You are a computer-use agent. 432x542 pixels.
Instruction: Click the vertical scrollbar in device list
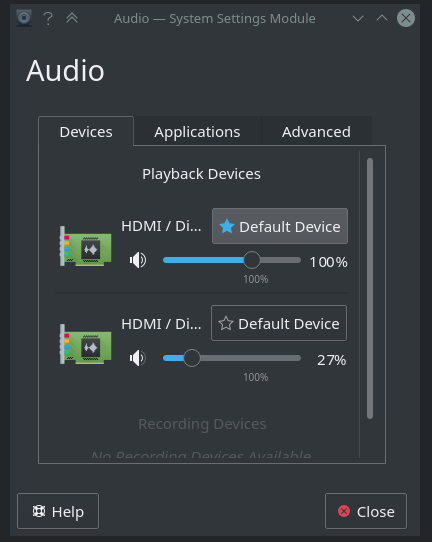click(370, 288)
